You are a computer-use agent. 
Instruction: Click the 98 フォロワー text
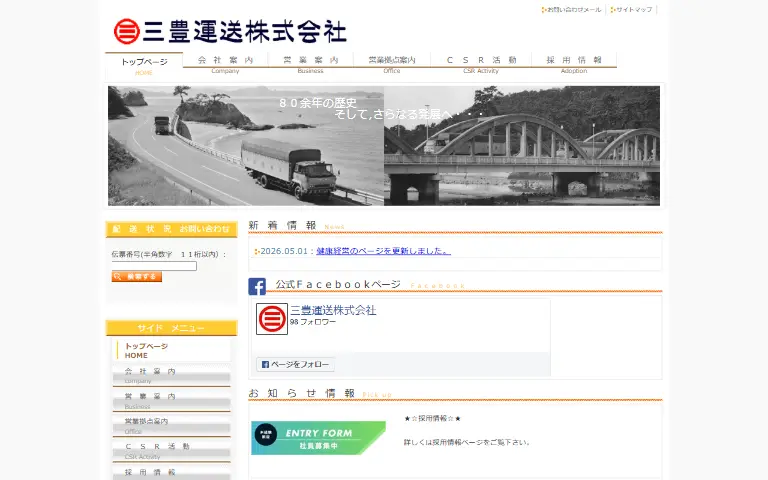pyautogui.click(x=313, y=322)
